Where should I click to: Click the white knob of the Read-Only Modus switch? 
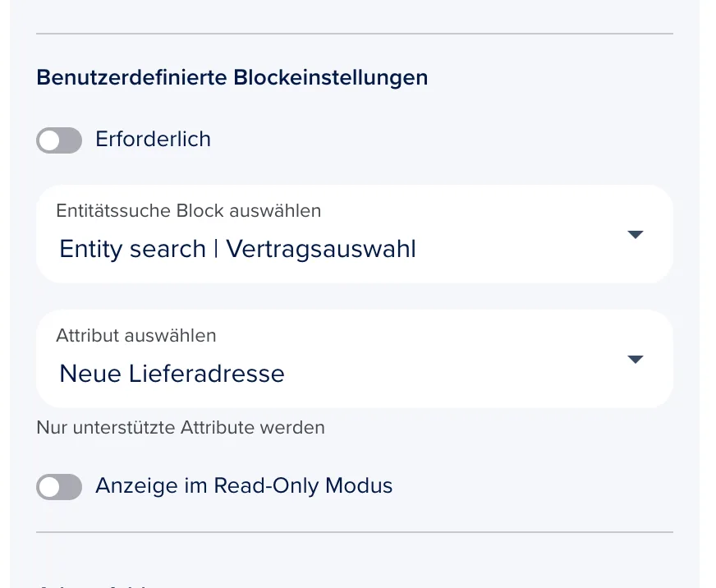pos(49,486)
